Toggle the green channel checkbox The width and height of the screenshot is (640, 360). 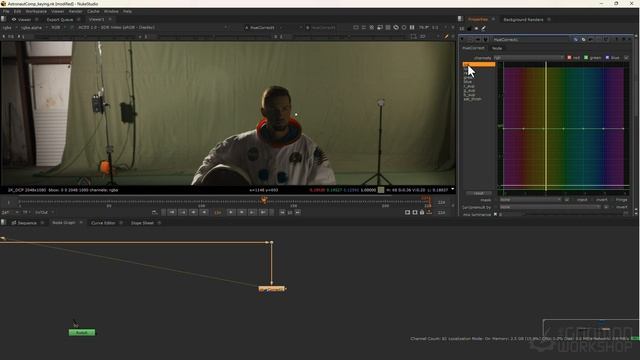pyautogui.click(x=586, y=58)
